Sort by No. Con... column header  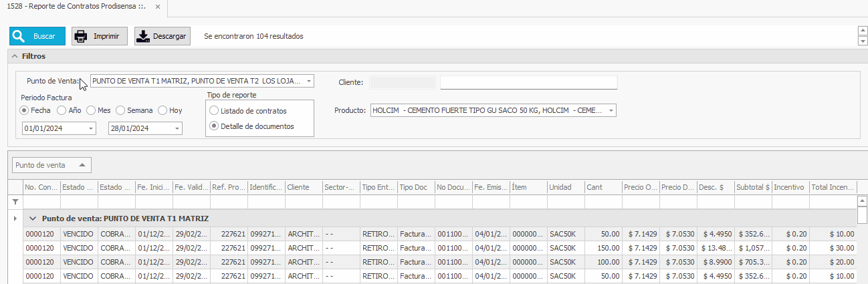click(41, 188)
